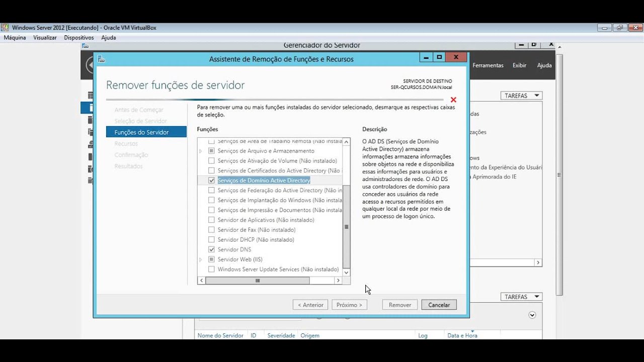Select Windows Server Update Services row
Viewport: 644px width, 362px height.
278,269
